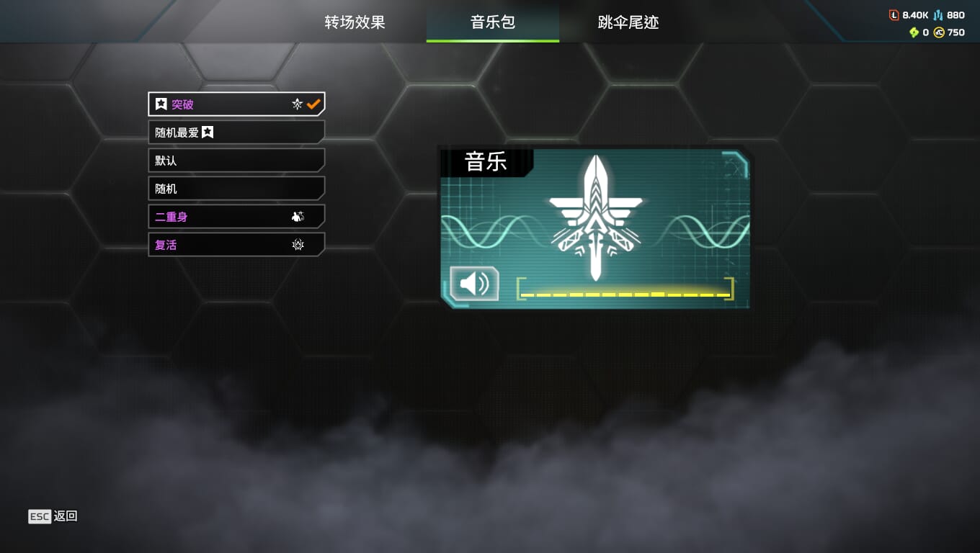Click the ESC 返回 back button
Viewport: 980px width, 553px height.
53,516
